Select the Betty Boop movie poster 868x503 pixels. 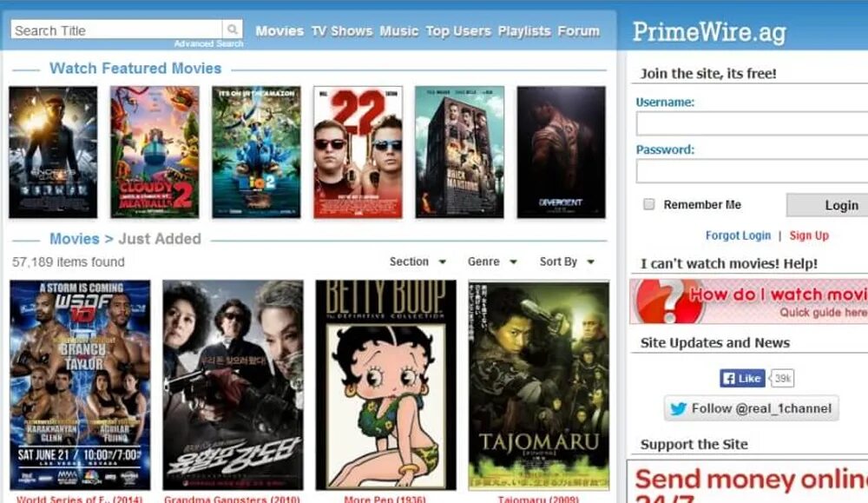click(x=386, y=385)
